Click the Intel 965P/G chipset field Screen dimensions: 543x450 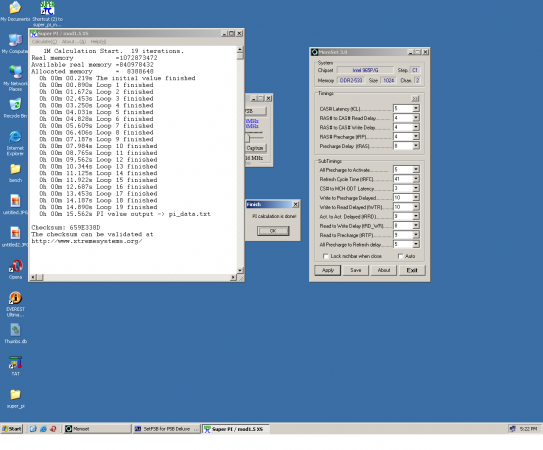[x=365, y=70]
